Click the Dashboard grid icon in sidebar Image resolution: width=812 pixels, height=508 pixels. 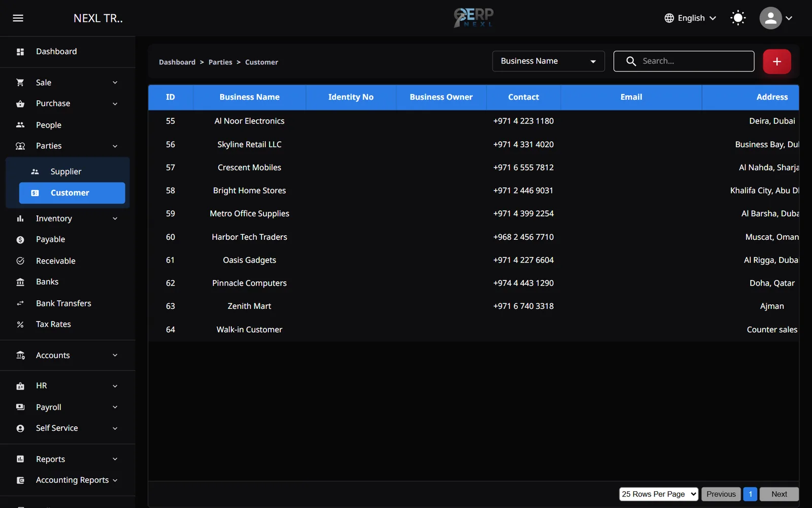[x=20, y=52]
